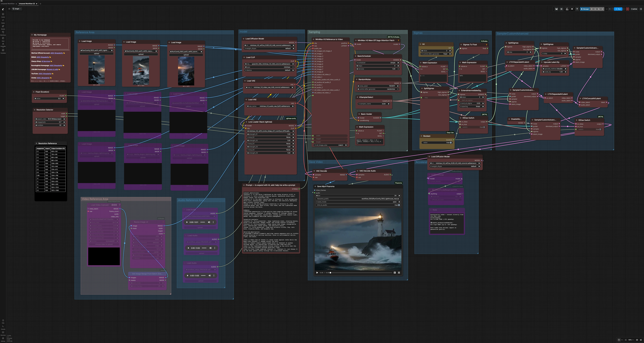Collapse the My Homepage node via its dot

point(32,35)
